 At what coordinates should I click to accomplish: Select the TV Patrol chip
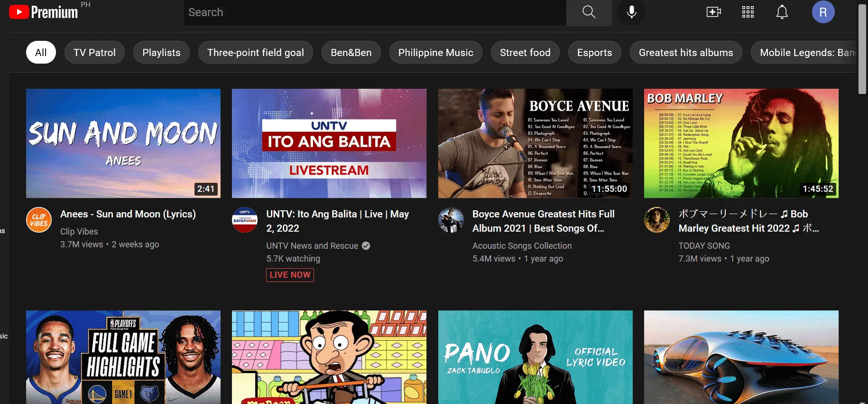[x=94, y=52]
